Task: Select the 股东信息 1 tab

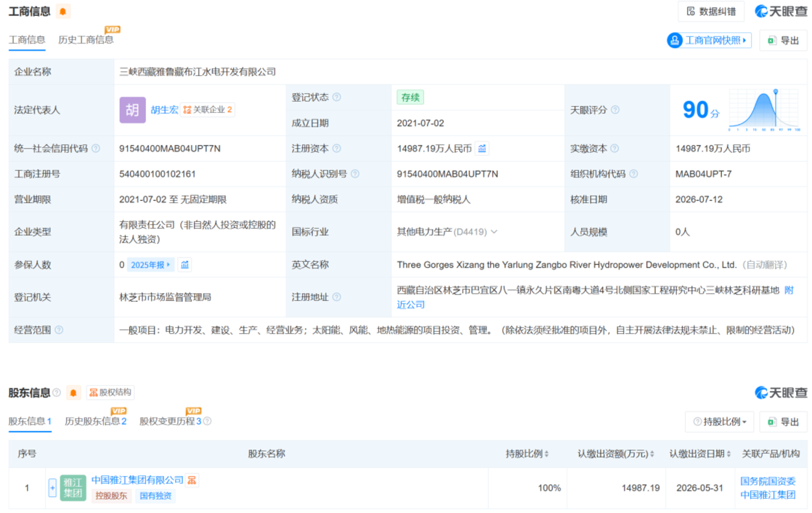Action: [x=30, y=421]
